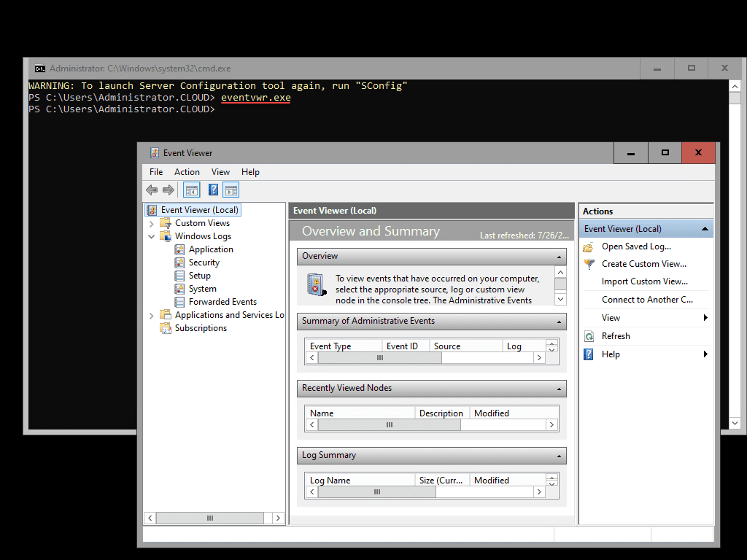Toggle the Show/Hide Console Tree toolbar icon
Image resolution: width=747 pixels, height=560 pixels.
[x=192, y=190]
